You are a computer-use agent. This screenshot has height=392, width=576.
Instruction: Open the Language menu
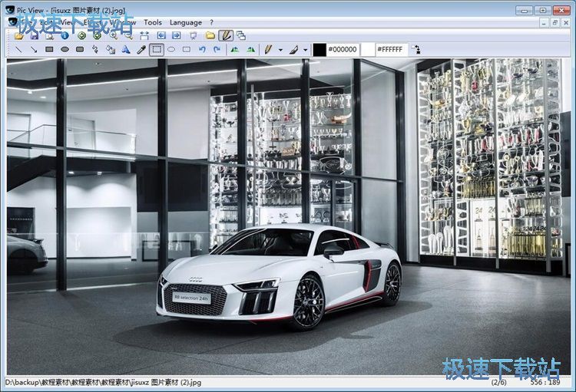click(185, 22)
